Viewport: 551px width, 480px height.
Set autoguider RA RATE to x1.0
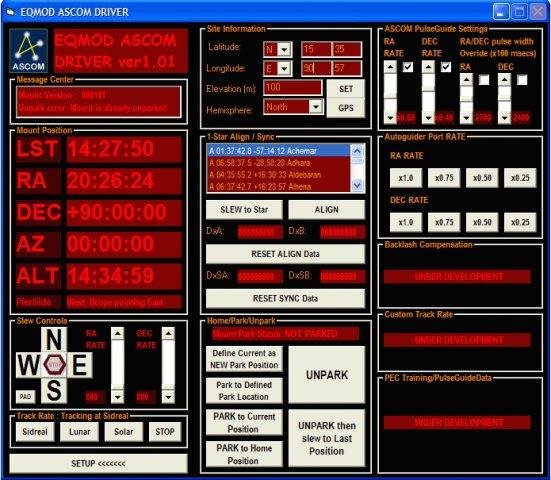pyautogui.click(x=406, y=178)
